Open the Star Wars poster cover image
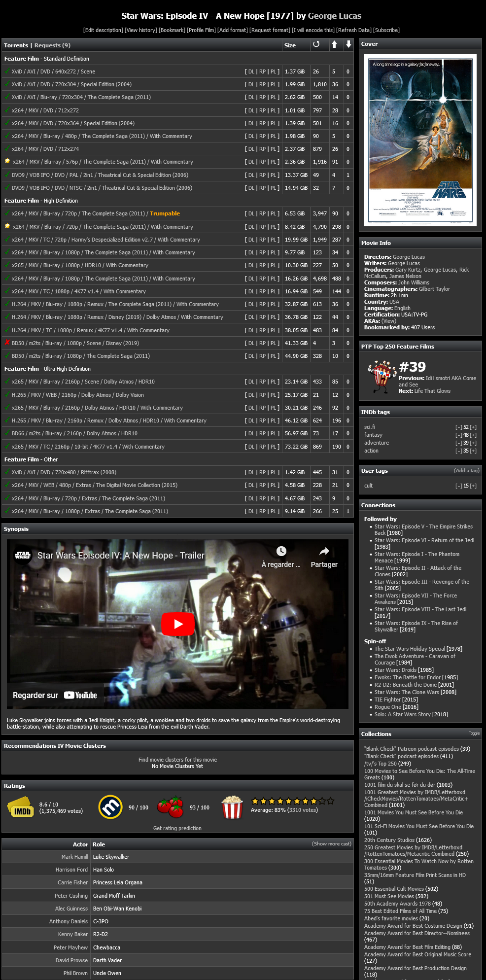Screen dimensions: 486x980 [x=420, y=140]
